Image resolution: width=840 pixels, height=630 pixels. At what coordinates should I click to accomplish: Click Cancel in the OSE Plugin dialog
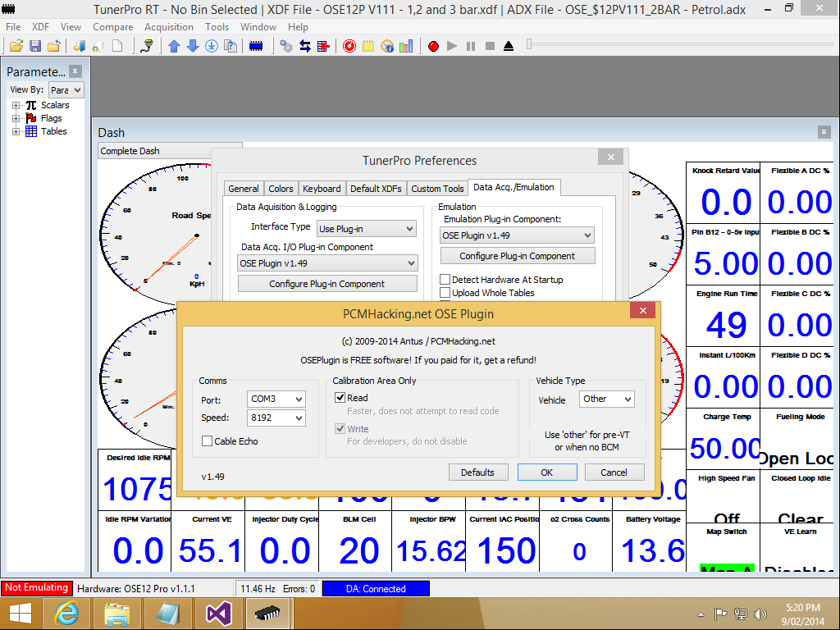pos(614,472)
